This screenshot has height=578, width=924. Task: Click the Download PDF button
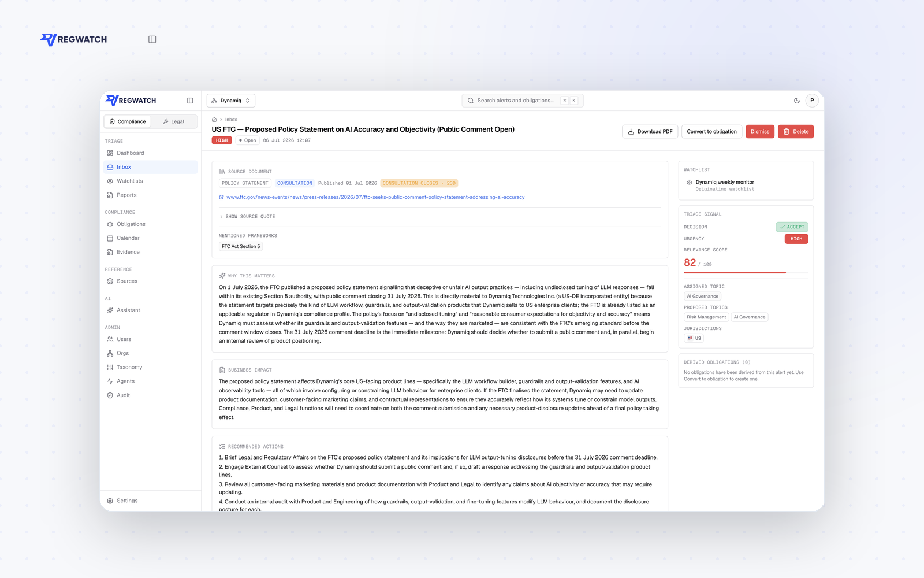point(650,132)
